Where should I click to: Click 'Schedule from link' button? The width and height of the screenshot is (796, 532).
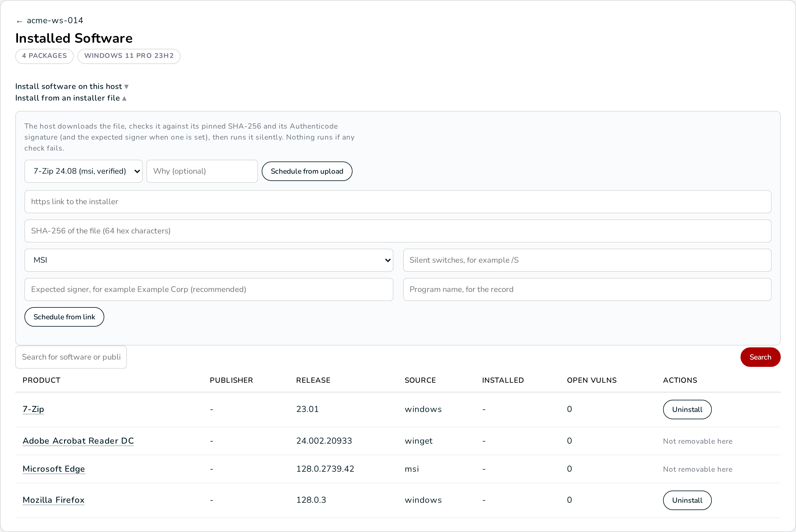[x=64, y=317]
